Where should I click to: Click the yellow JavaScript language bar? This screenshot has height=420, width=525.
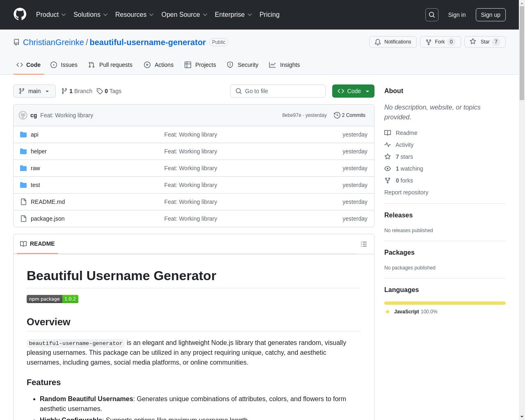(x=445, y=303)
